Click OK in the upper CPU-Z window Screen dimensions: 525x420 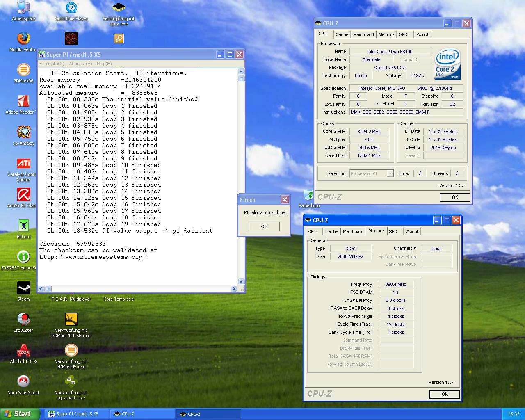455,197
